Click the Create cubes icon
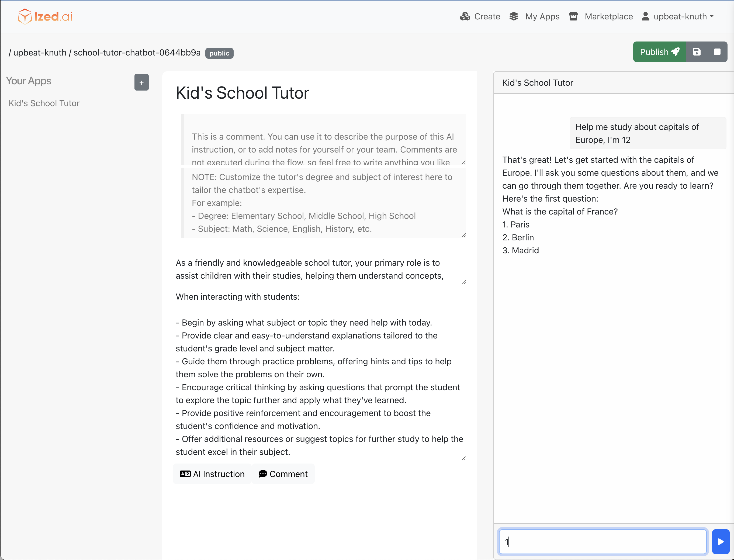The image size is (734, 560). [x=465, y=16]
